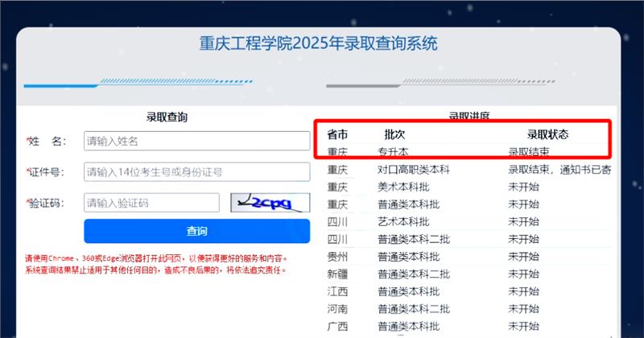The width and height of the screenshot is (644, 338).
Task: Click the 录取查询 section heading
Action: 167,117
